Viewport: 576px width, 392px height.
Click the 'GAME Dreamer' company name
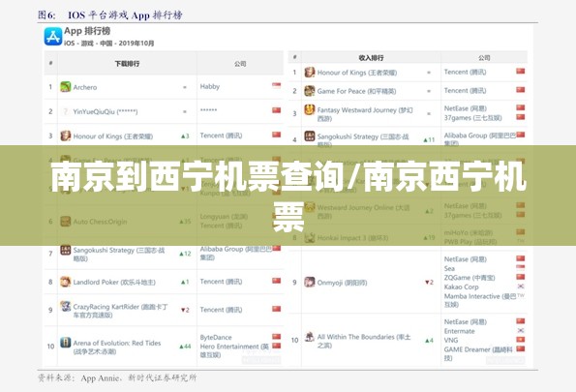(x=478, y=353)
